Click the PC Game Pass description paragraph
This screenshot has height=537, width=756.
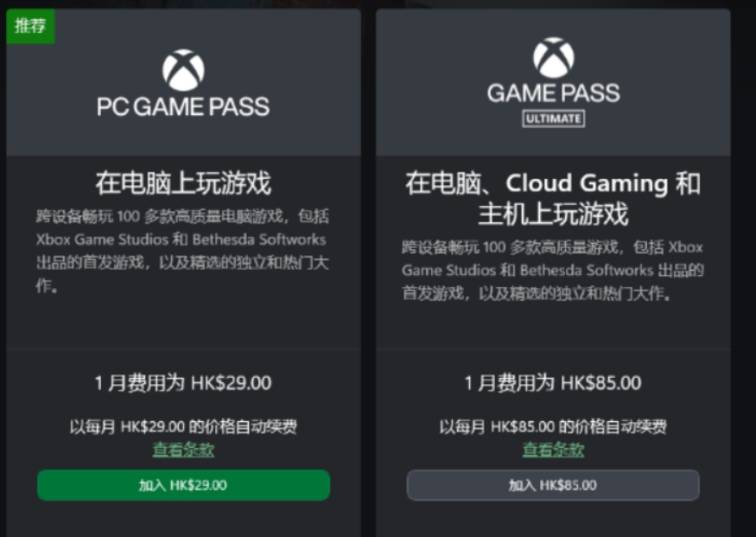pos(183,251)
